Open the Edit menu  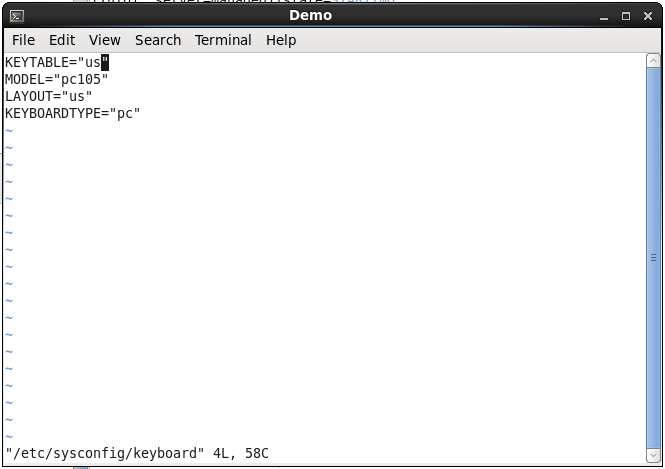pyautogui.click(x=62, y=40)
